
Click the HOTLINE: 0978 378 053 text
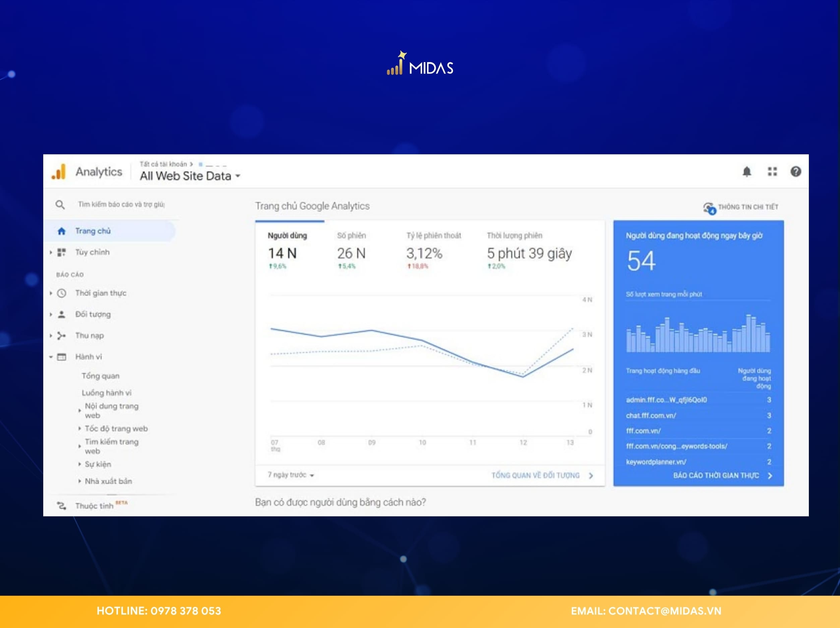click(159, 611)
